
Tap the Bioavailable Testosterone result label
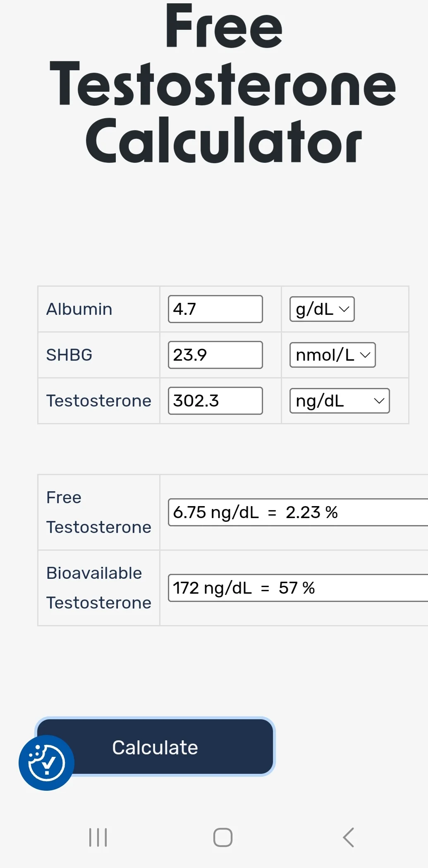click(x=98, y=588)
